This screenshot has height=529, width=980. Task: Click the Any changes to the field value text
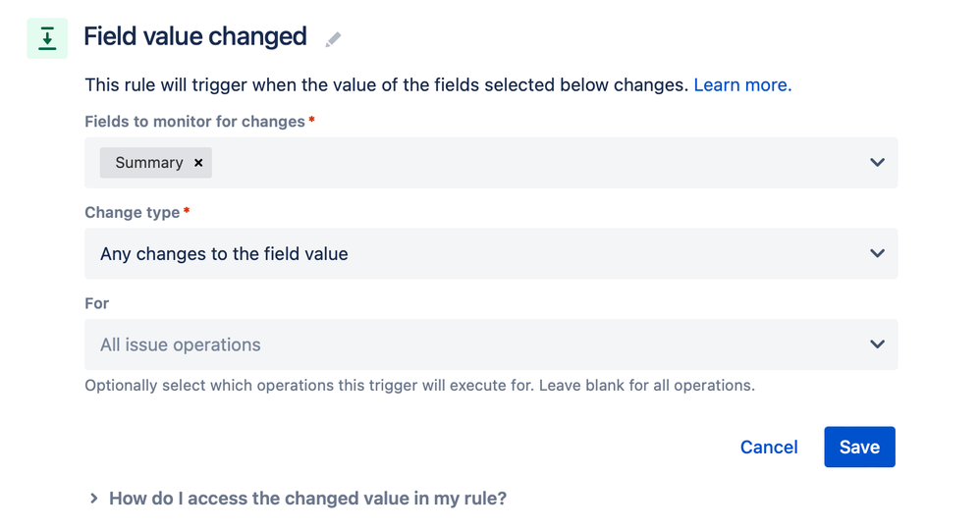pyautogui.click(x=224, y=254)
